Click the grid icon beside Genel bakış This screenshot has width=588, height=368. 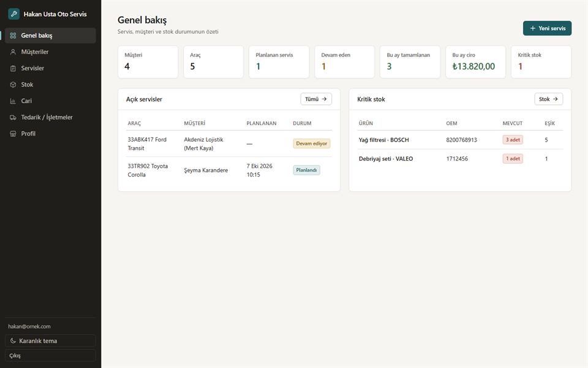pyautogui.click(x=13, y=36)
